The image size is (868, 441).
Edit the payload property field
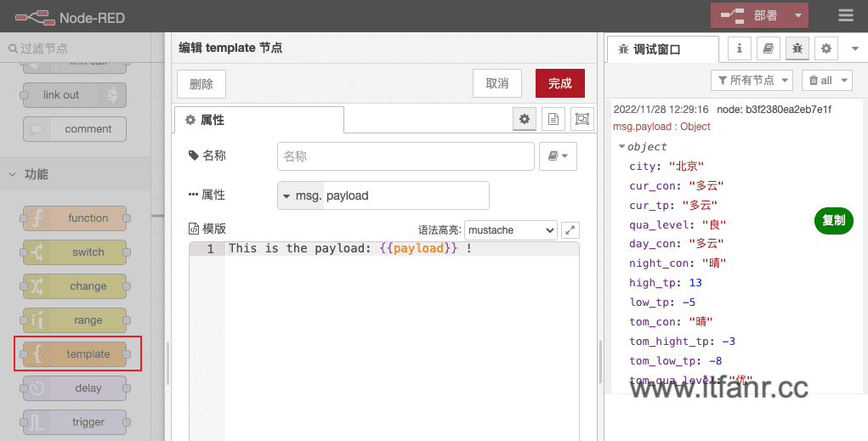pos(406,195)
